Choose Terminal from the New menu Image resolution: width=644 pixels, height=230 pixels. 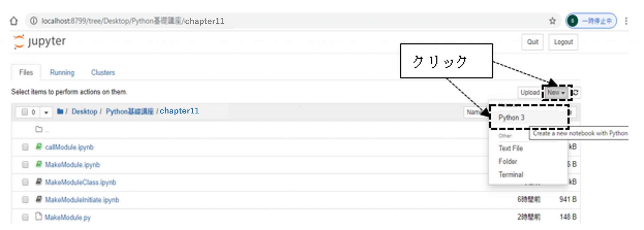click(511, 174)
